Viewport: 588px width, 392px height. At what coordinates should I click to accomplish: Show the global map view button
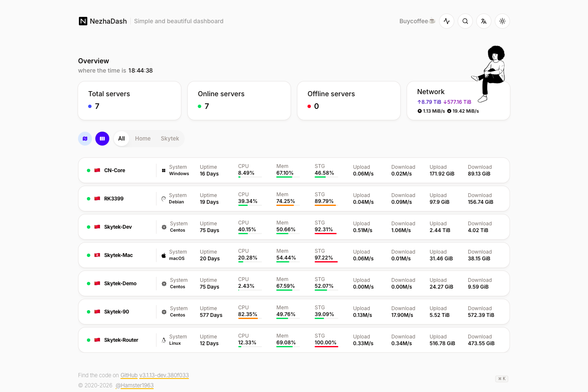coord(85,138)
